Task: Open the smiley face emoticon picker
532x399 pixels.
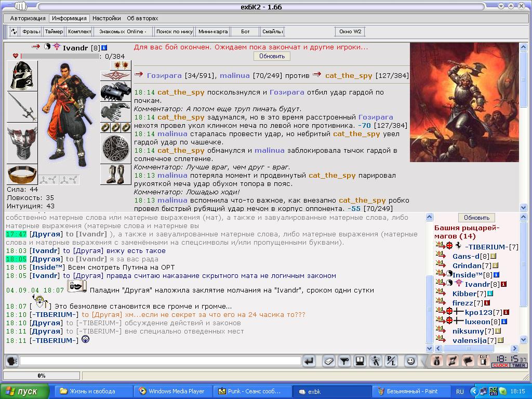Action: [x=411, y=361]
